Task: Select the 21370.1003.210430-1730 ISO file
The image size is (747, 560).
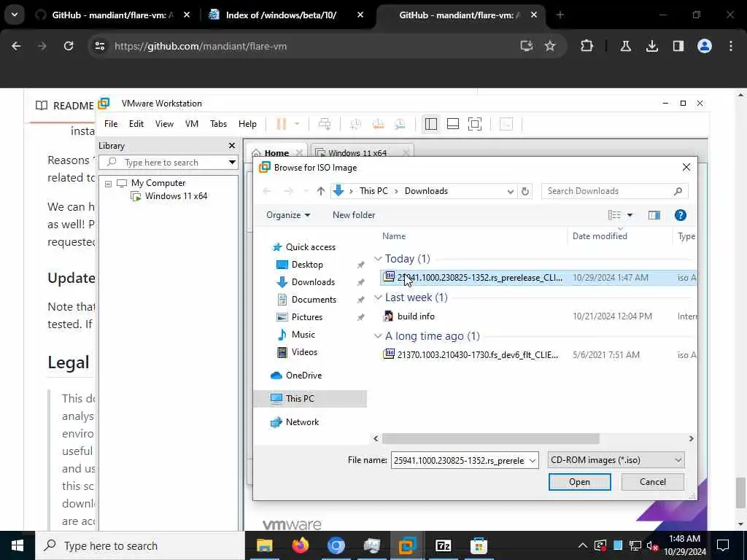Action: point(477,355)
